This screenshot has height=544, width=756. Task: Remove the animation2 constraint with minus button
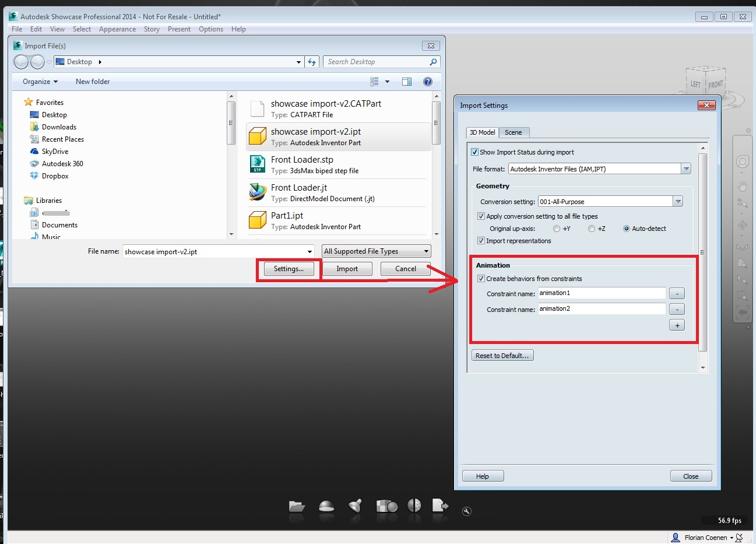point(677,309)
